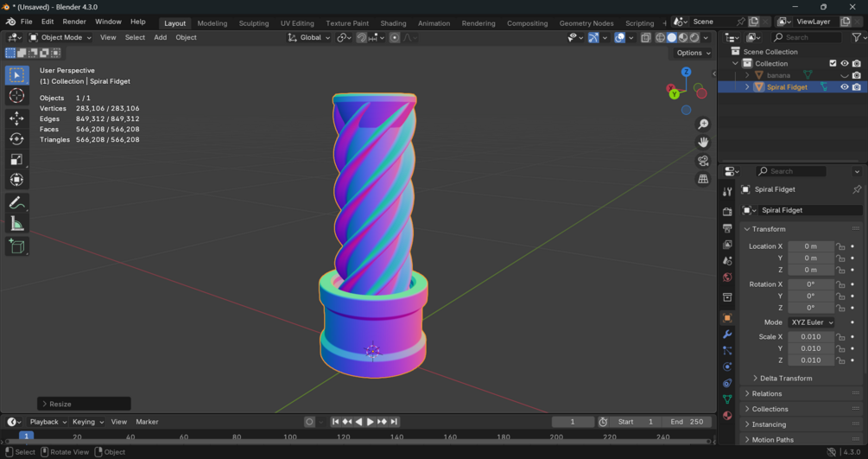The image size is (868, 459).
Task: Switch orthographic/perspective grid icon
Action: (x=703, y=179)
